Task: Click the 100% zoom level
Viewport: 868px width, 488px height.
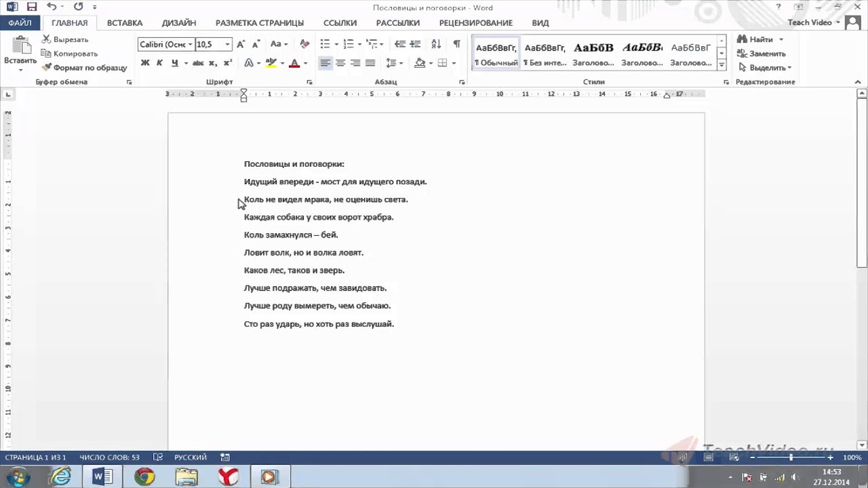Action: click(852, 457)
